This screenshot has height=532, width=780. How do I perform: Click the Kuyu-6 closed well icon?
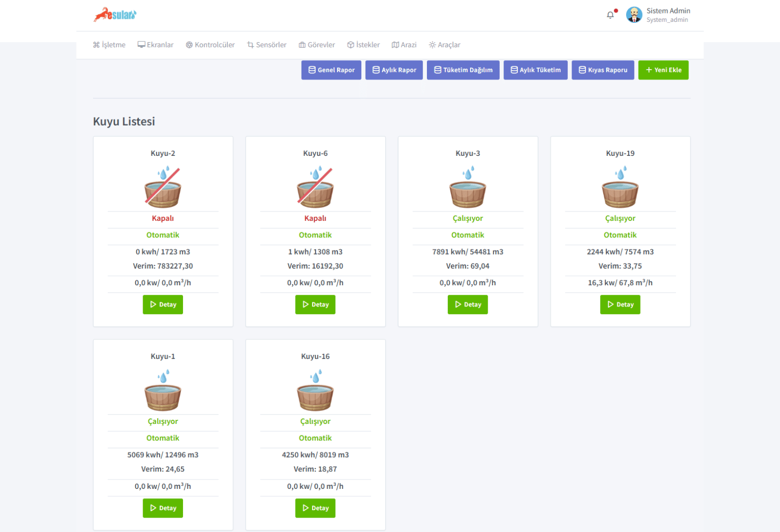[x=315, y=187]
